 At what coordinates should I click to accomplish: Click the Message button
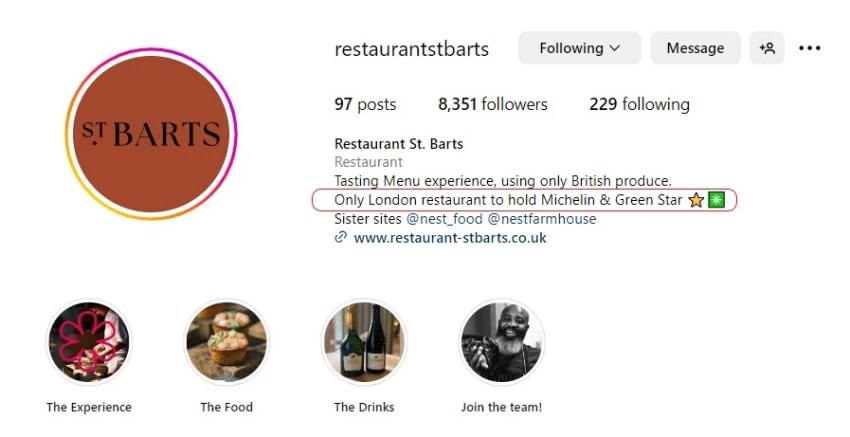695,48
